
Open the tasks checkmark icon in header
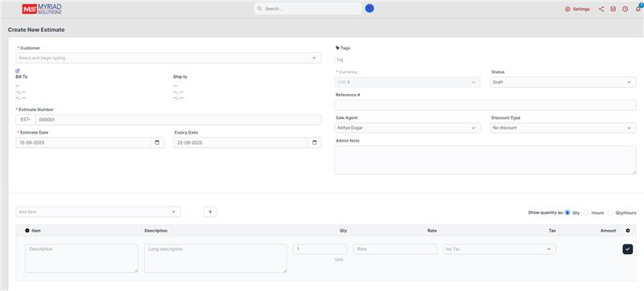613,9
